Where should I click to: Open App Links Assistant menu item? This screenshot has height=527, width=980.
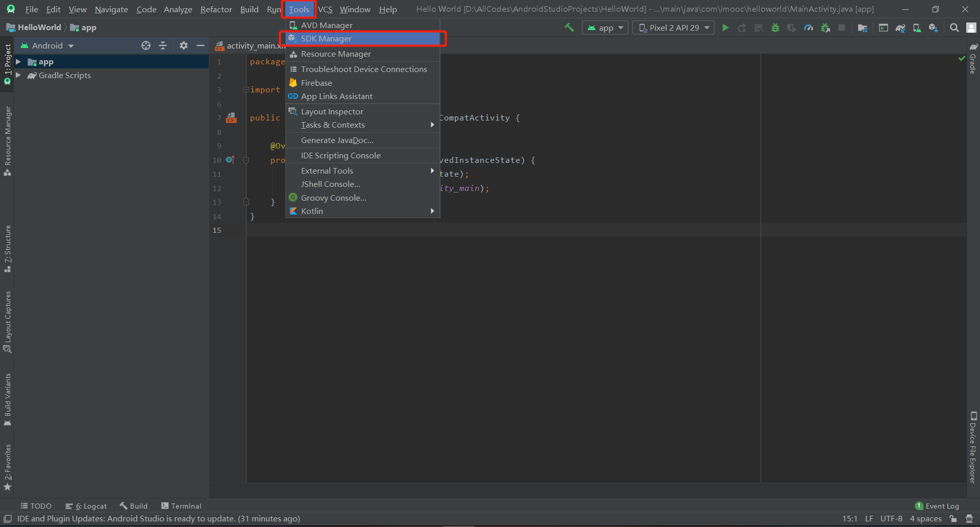click(x=363, y=96)
